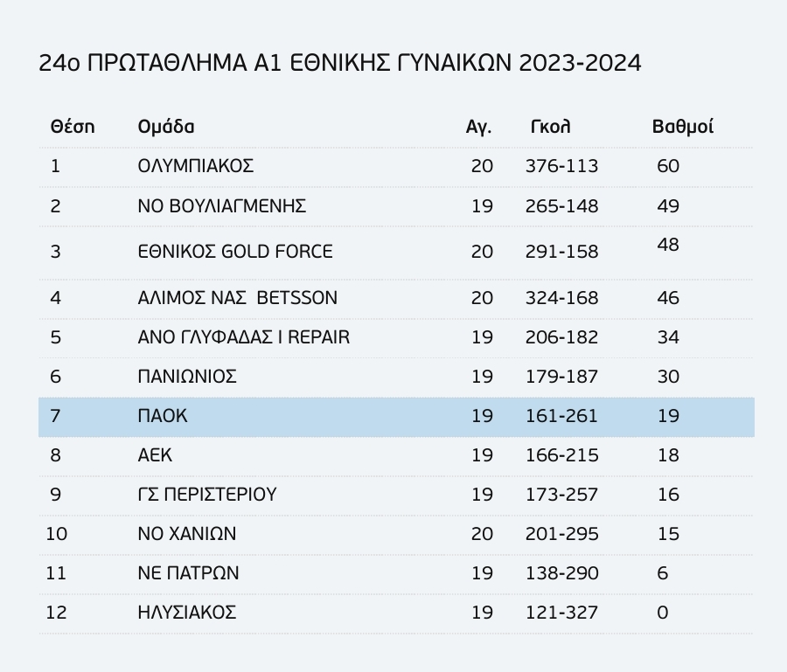This screenshot has width=787, height=672.
Task: Open the ΓΣ ΠΕΡΙΣΤΕΡΙΟΥ team entry
Action: [206, 495]
